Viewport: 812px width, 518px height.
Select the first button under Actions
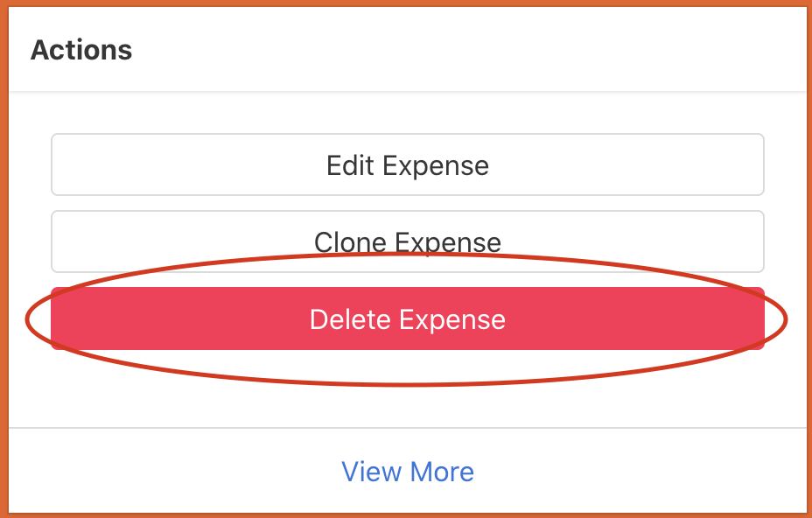408,164
